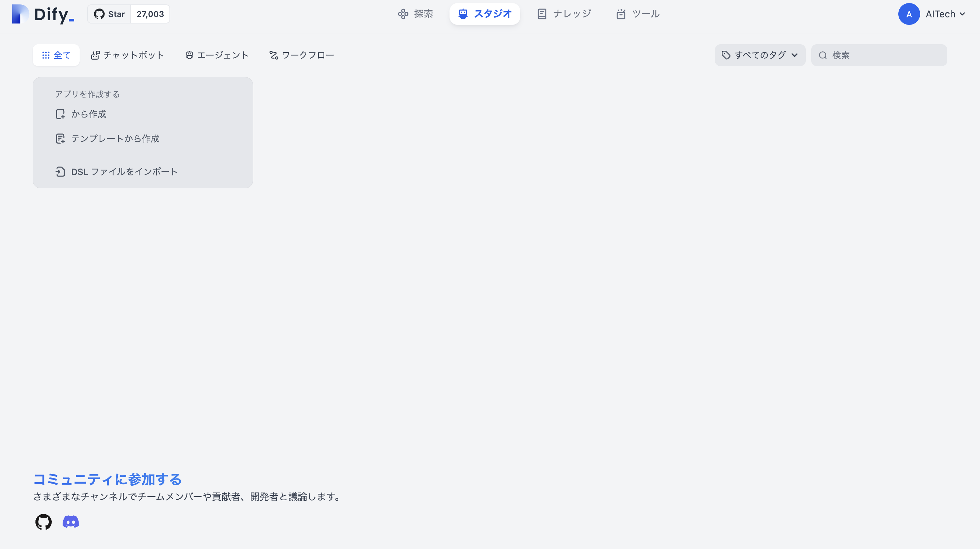
Task: Click the Dify logo icon
Action: pos(20,14)
